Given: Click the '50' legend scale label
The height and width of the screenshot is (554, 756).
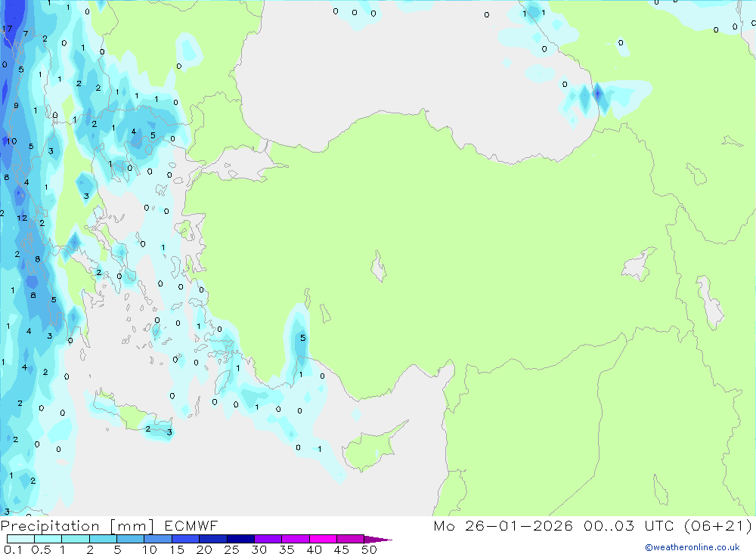Looking at the screenshot, I should pyautogui.click(x=369, y=549).
